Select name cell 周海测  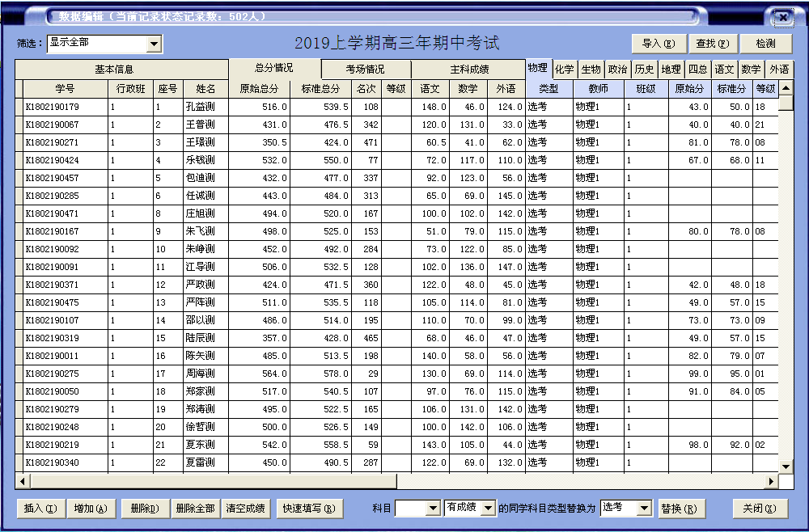coord(205,374)
